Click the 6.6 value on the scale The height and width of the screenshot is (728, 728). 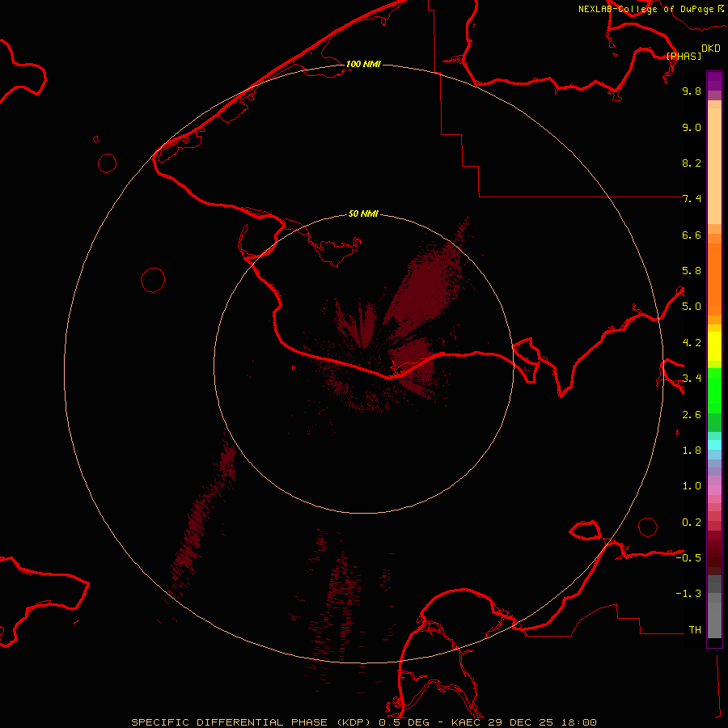pyautogui.click(x=692, y=235)
